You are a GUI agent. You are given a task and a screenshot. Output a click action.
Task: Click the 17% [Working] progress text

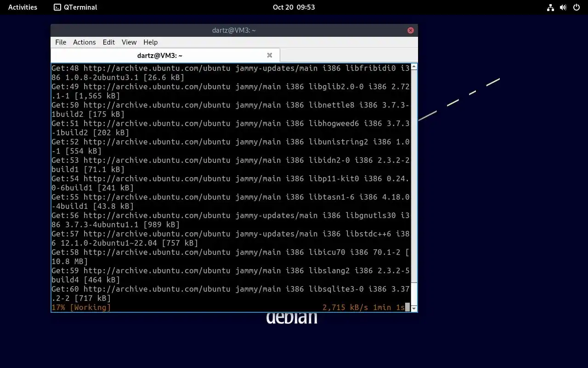81,307
